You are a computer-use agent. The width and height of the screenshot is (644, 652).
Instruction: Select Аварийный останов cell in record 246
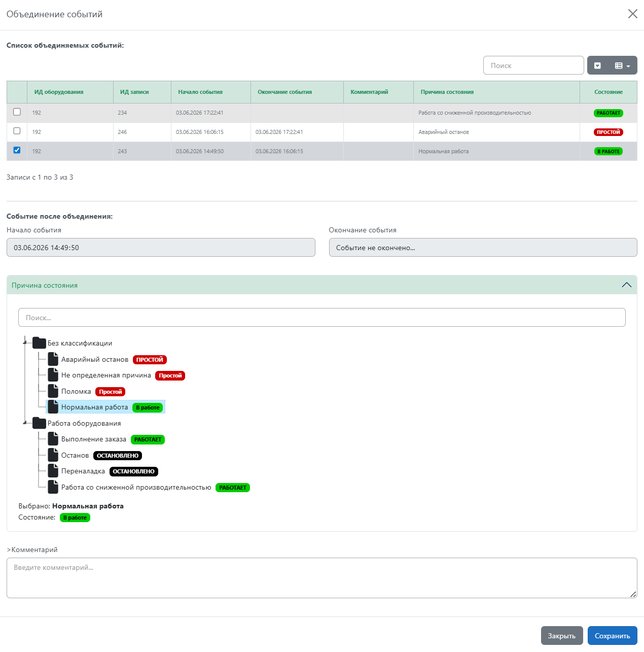[496, 132]
